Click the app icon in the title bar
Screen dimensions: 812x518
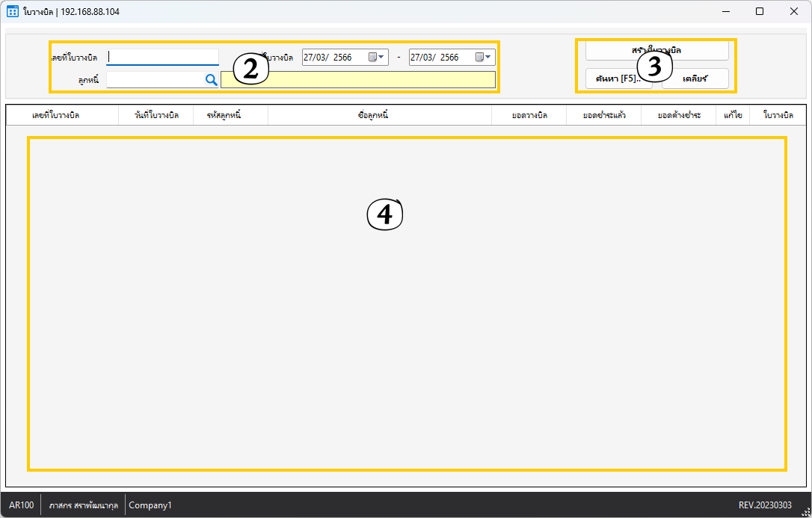click(13, 11)
